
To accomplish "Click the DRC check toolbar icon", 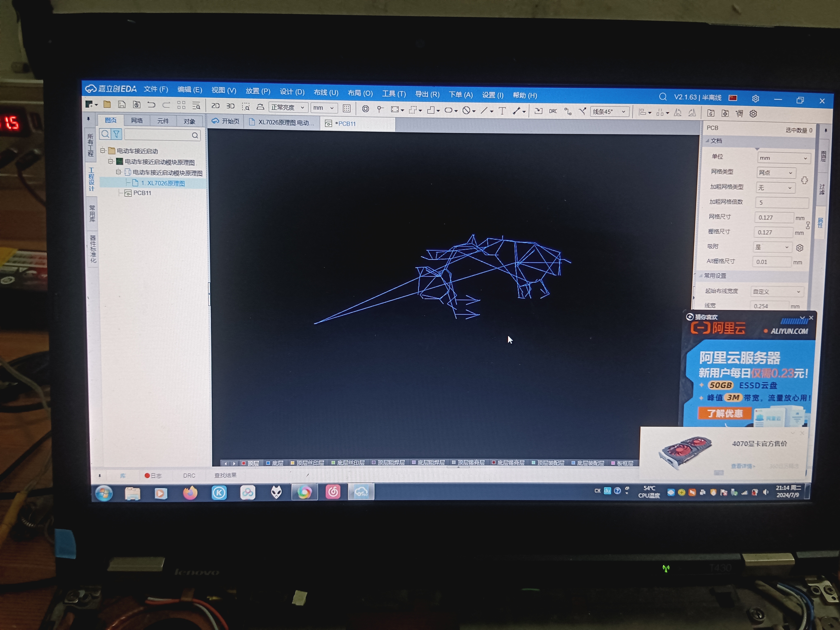I will point(553,111).
